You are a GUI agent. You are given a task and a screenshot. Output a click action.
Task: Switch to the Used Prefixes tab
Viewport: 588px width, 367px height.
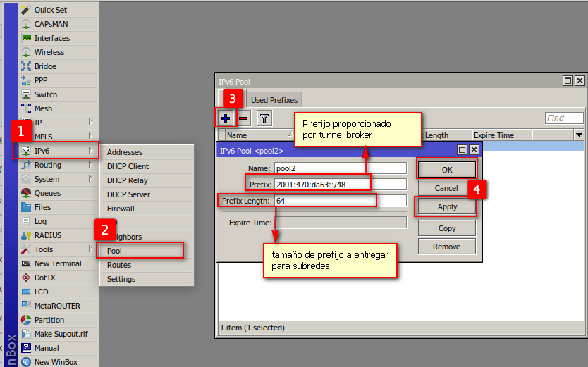274,100
